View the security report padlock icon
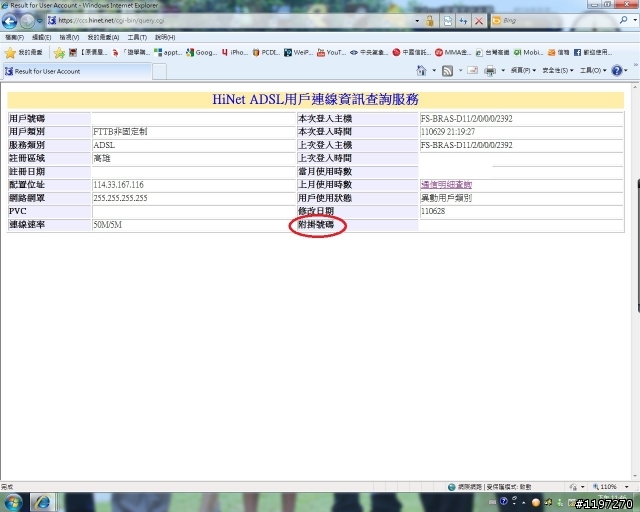Viewport: 640px width, 512px height. (x=430, y=21)
